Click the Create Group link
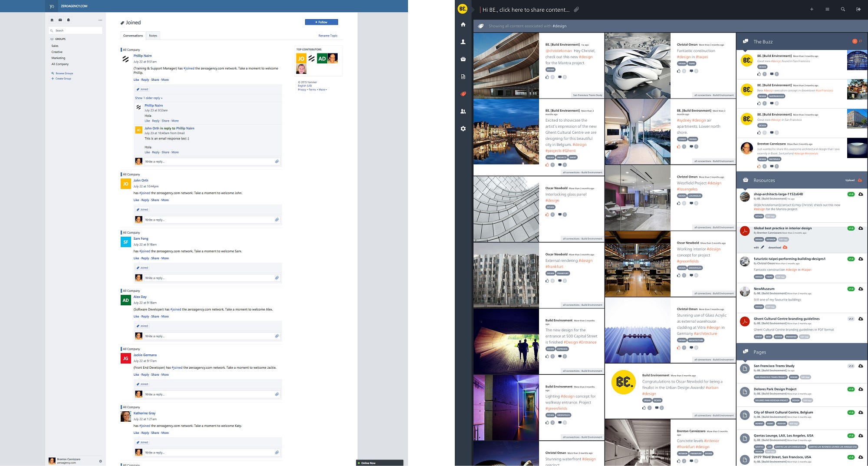Image resolution: width=868 pixels, height=466 pixels. point(63,79)
